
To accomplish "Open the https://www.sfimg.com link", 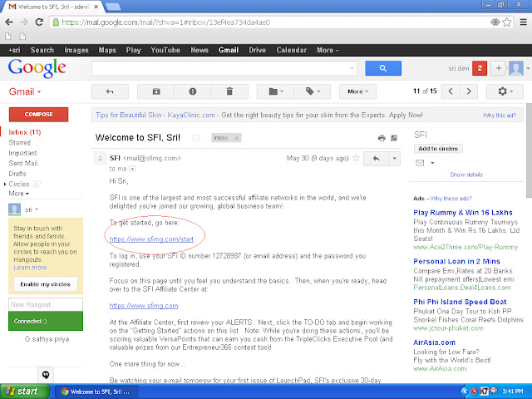I will click(144, 306).
